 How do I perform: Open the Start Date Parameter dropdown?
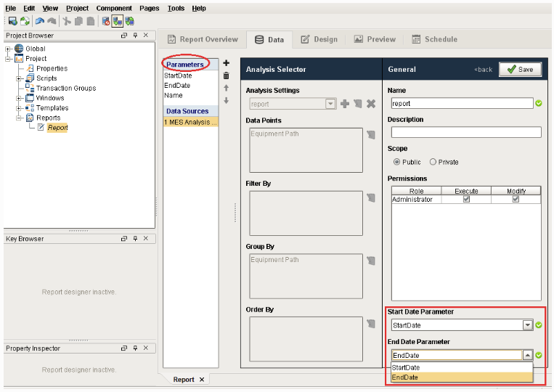tap(528, 325)
